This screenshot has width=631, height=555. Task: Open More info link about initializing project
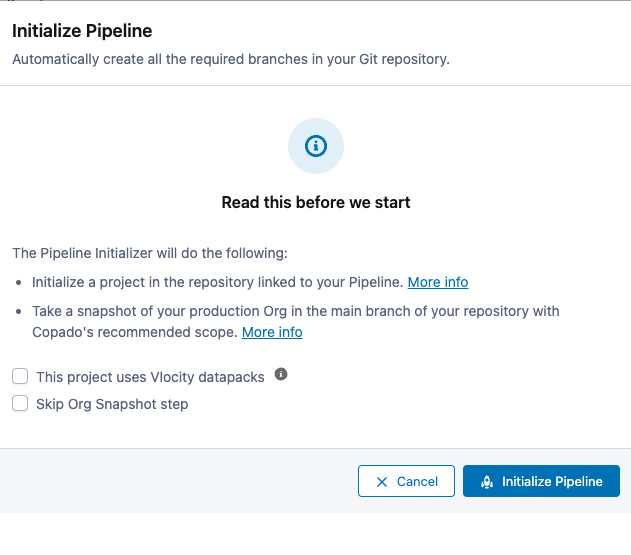[x=437, y=282]
